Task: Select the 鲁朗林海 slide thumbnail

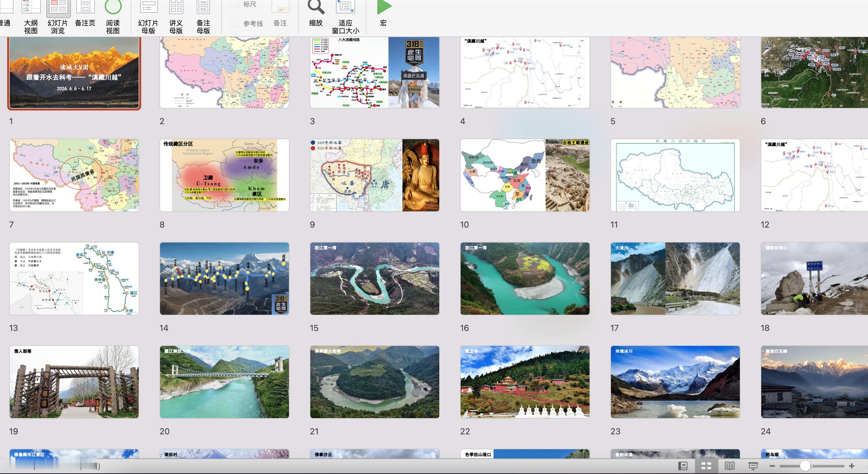Action: click(675, 454)
